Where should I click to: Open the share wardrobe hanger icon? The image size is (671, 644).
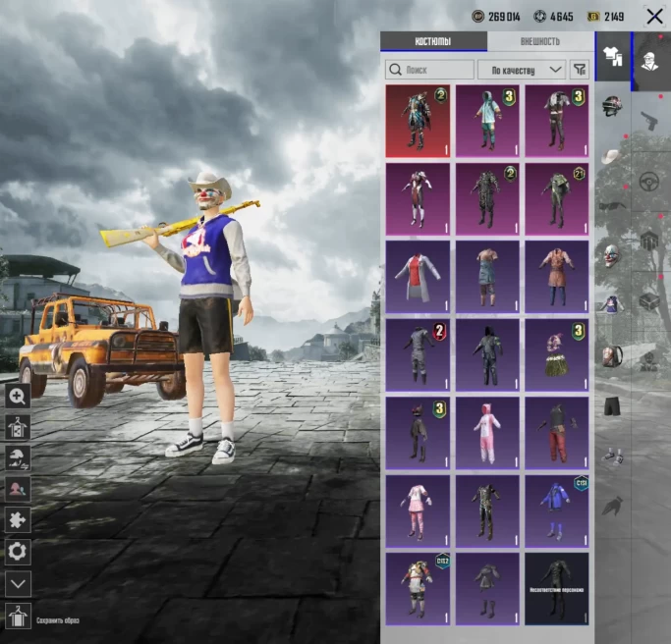(x=18, y=427)
